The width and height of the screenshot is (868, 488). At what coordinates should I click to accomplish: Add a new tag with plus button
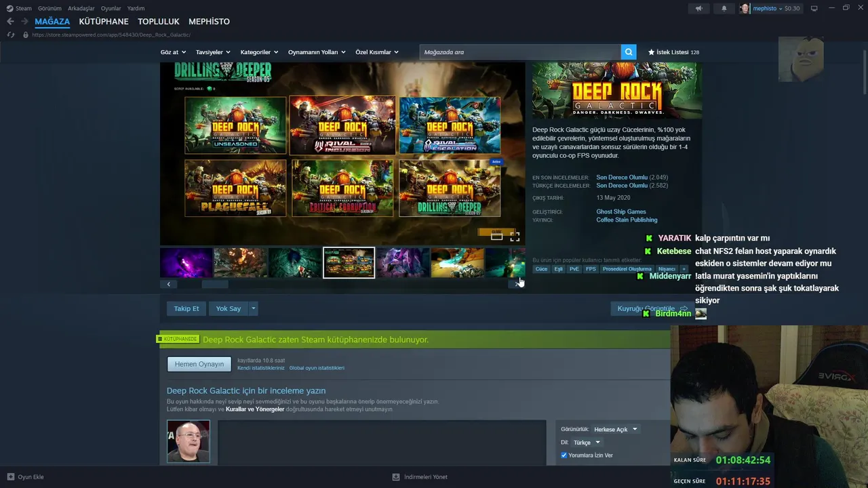point(684,269)
